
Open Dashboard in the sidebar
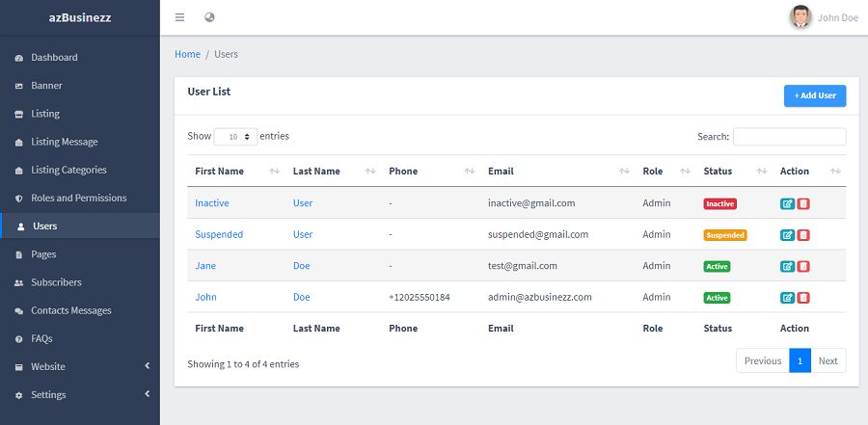(54, 58)
